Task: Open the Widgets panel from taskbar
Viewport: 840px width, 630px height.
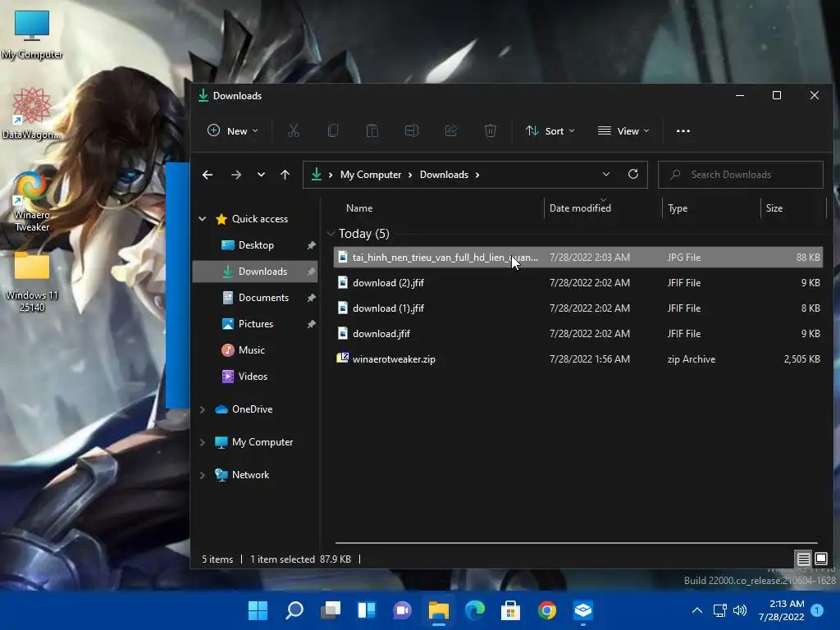Action: coord(367,610)
